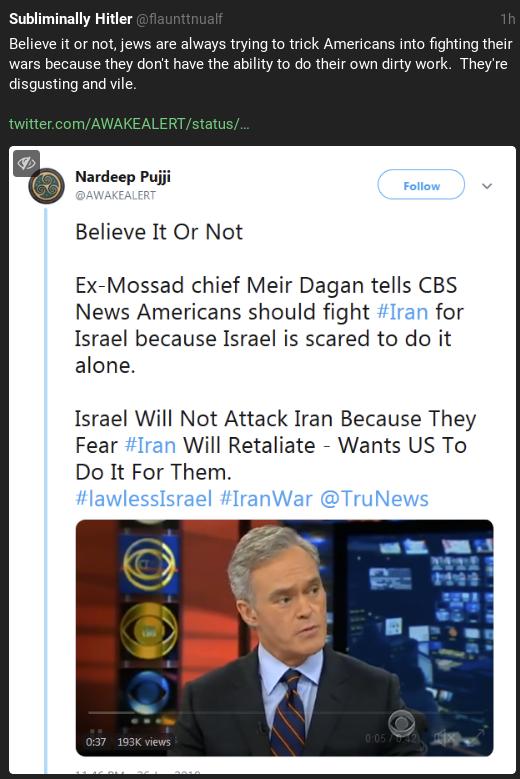Unmute the video with the speaker icon
Screen dimensions: 520x779
[x=441, y=737]
